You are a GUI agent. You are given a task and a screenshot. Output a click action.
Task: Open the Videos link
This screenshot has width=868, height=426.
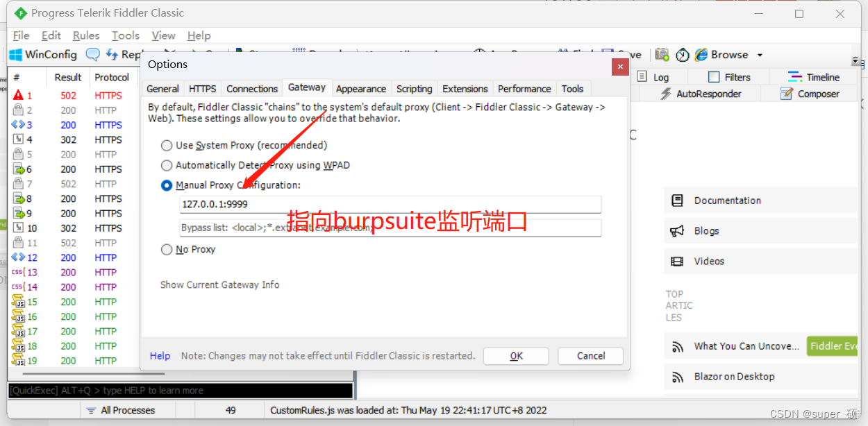pos(709,262)
